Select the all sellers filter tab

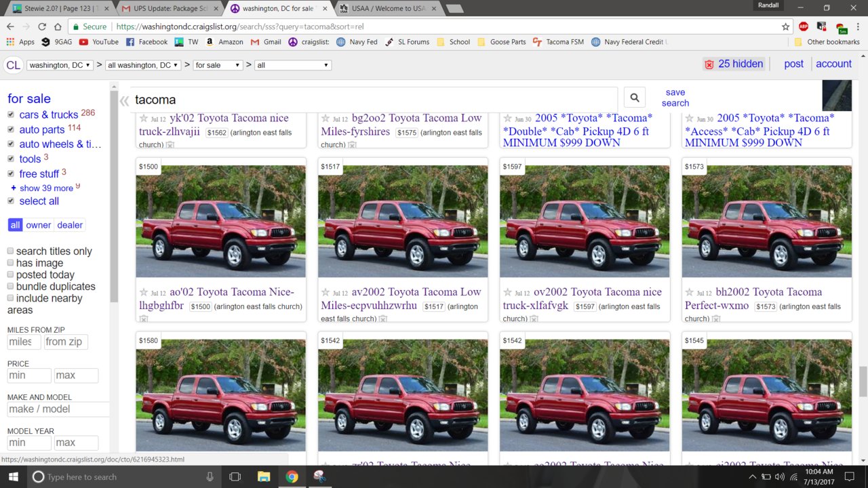pyautogui.click(x=15, y=225)
